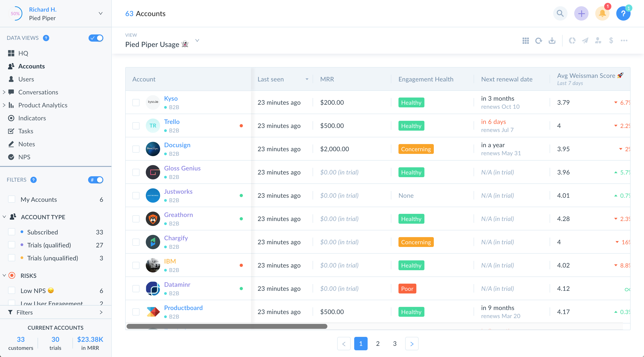Expand the Product Analytics menu item
The width and height of the screenshot is (644, 357).
pyautogui.click(x=4, y=105)
